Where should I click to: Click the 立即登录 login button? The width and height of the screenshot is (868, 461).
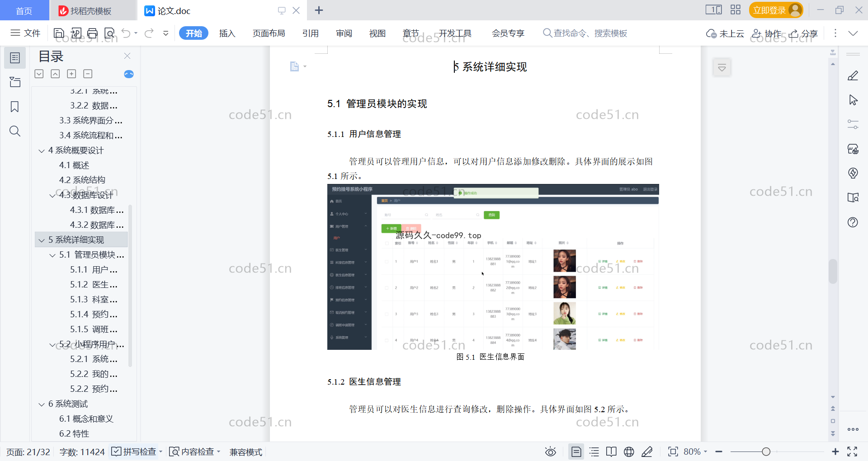click(776, 10)
